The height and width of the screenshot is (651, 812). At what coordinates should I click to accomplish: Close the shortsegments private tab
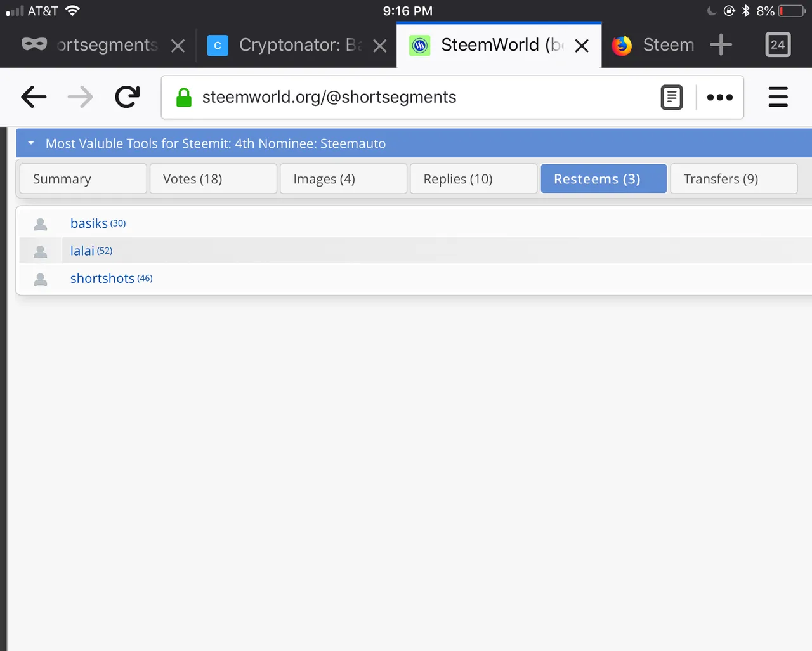point(178,46)
